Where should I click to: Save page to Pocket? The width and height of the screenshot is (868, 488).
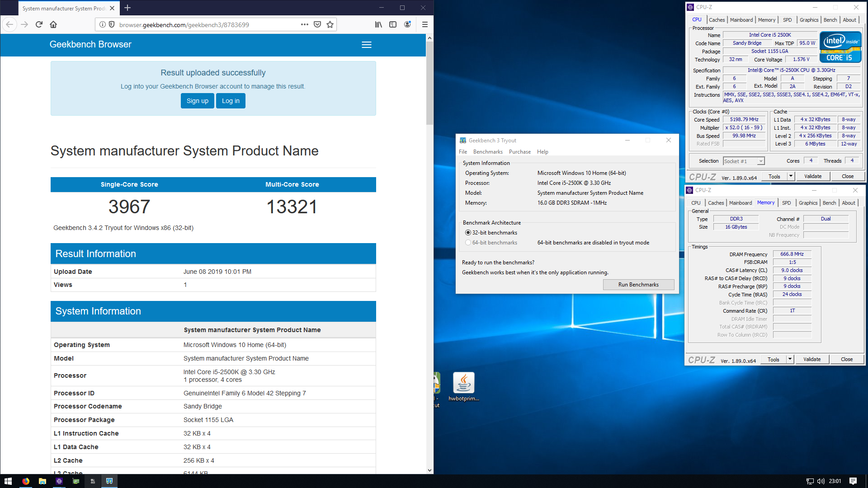(317, 24)
